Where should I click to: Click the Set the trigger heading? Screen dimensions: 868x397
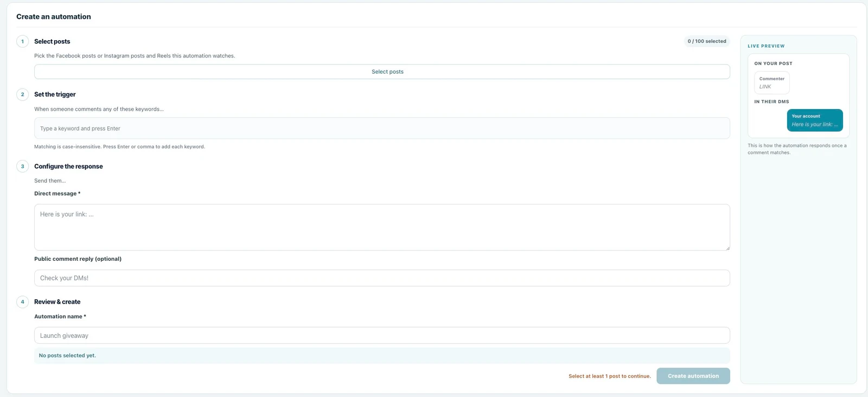55,94
